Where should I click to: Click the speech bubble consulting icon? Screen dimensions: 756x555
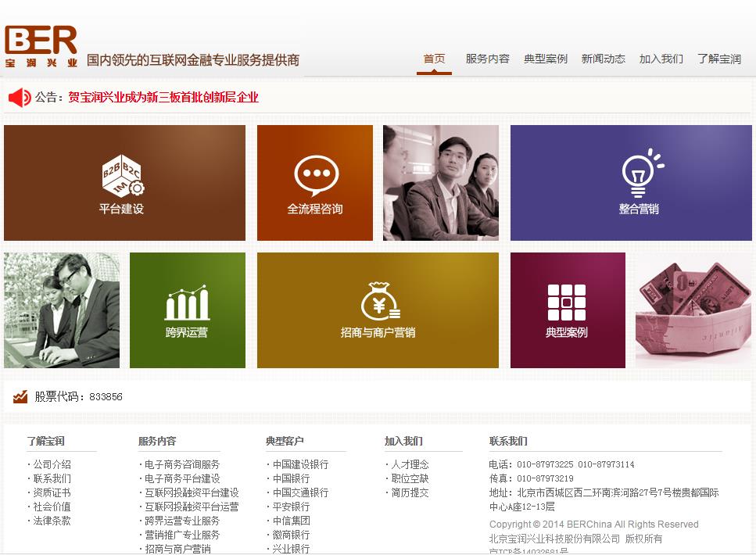[317, 176]
